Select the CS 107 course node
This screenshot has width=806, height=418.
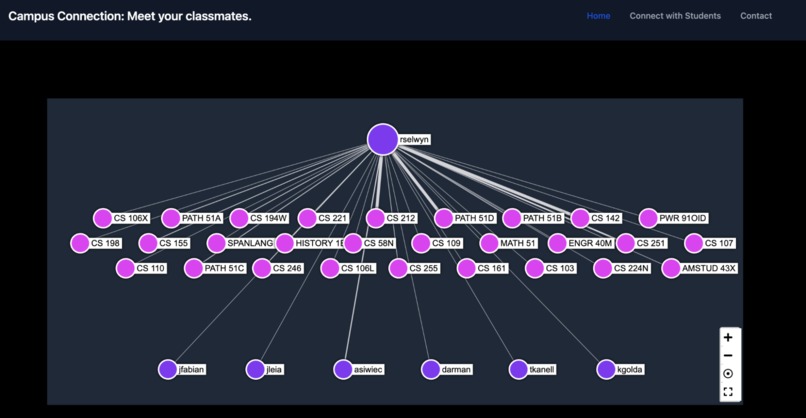point(694,243)
